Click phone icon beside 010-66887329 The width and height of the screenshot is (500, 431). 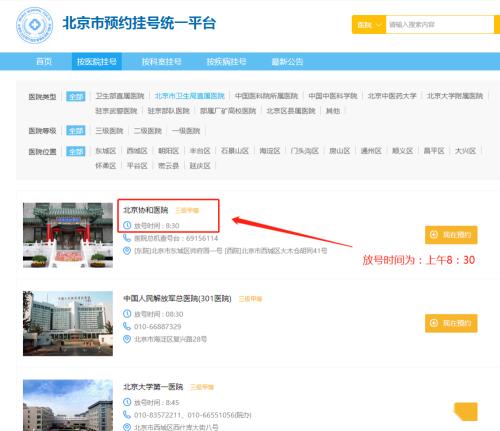click(x=127, y=326)
